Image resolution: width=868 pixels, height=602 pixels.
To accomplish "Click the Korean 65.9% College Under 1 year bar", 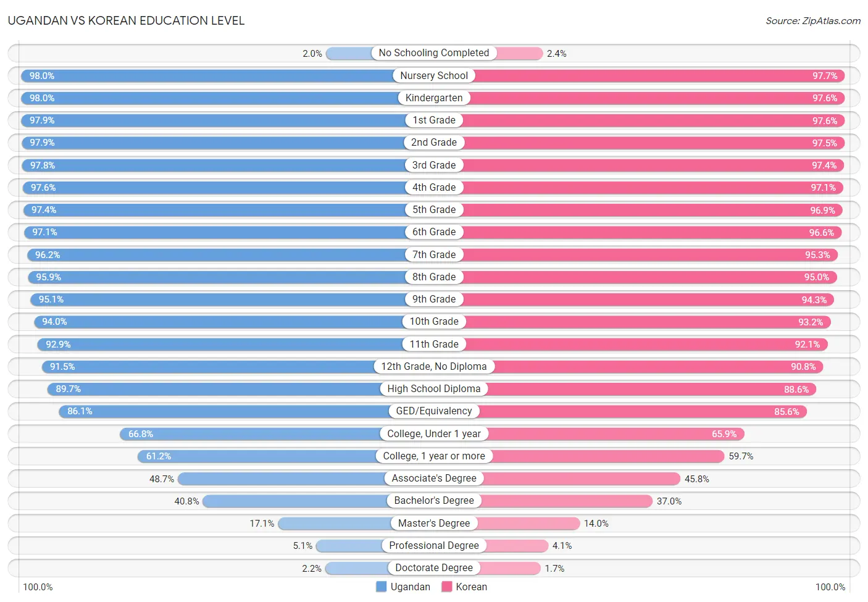I will (590, 434).
